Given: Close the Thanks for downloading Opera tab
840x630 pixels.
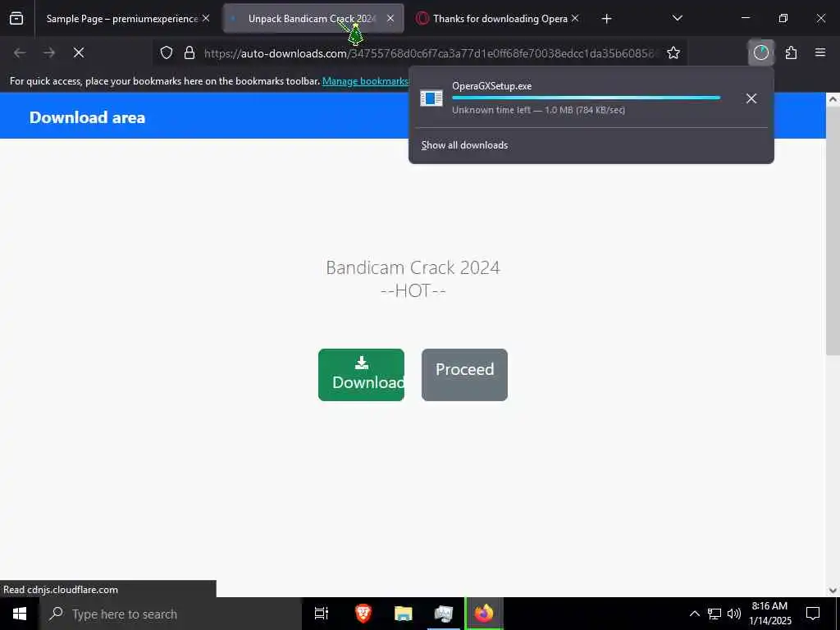Looking at the screenshot, I should click(x=575, y=18).
